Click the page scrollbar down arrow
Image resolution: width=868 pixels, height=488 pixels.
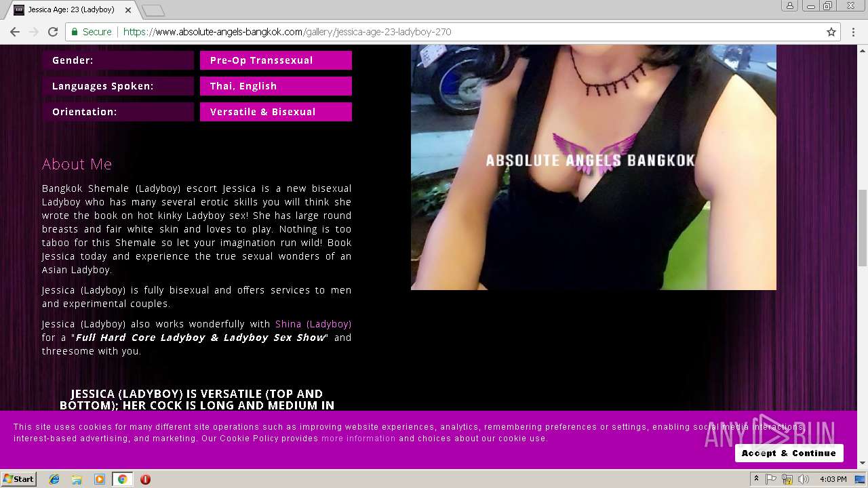pos(863,463)
